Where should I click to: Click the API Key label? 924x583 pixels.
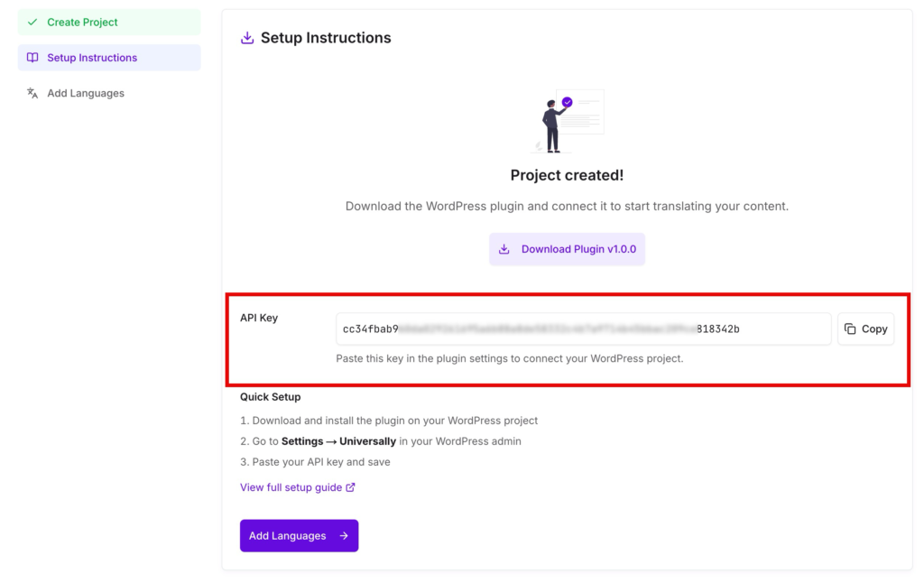[259, 318]
